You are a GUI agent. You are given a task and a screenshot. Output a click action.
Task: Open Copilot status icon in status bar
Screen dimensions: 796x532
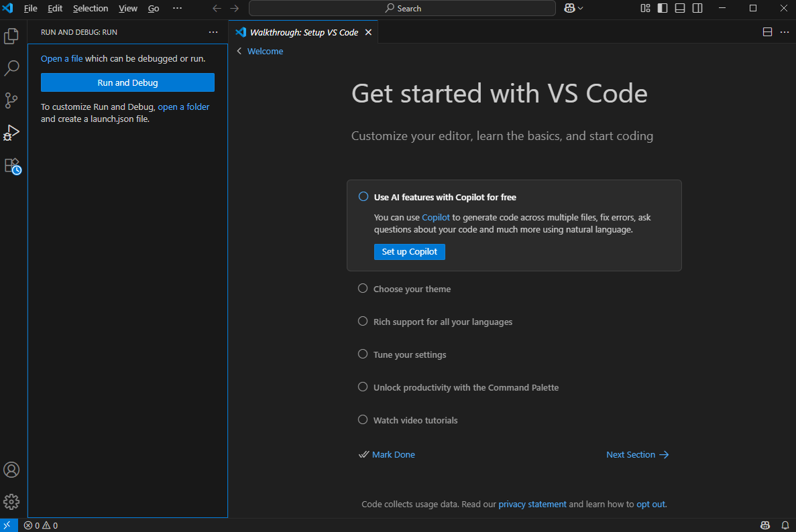click(765, 525)
